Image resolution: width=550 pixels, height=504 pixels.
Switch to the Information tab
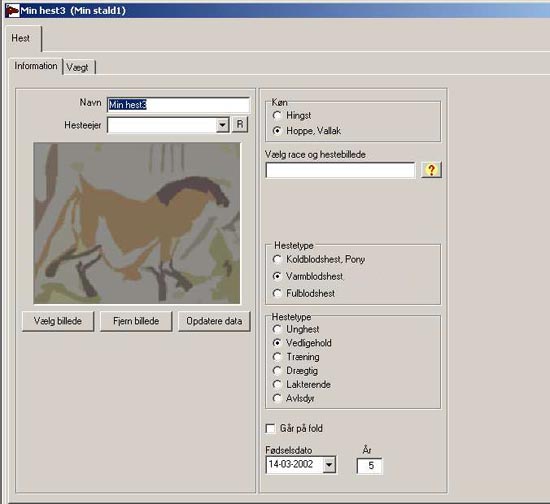point(36,66)
